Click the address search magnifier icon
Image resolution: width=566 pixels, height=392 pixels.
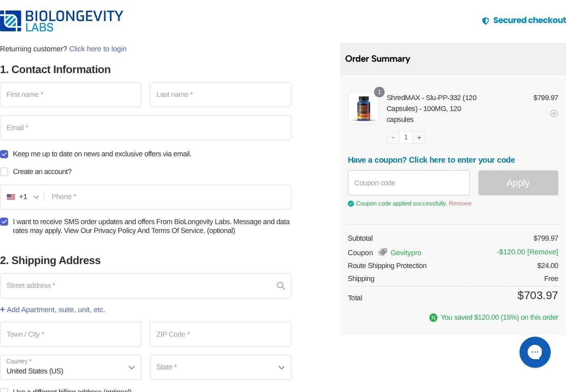point(281,286)
